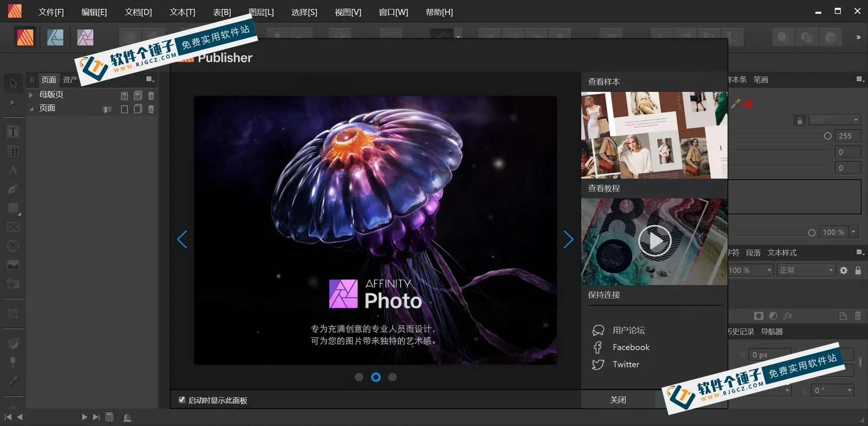Select the Pen tool
The height and width of the screenshot is (426, 868).
[x=13, y=188]
